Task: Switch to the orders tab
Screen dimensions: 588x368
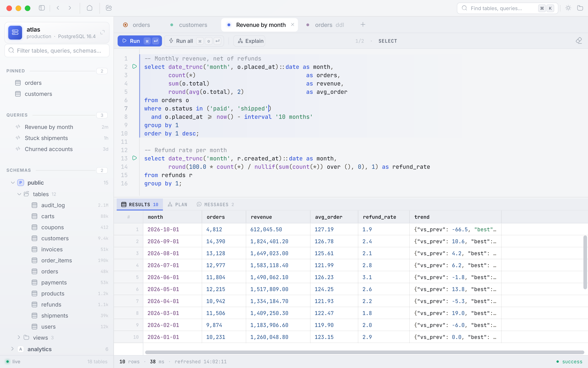Action: point(137,25)
